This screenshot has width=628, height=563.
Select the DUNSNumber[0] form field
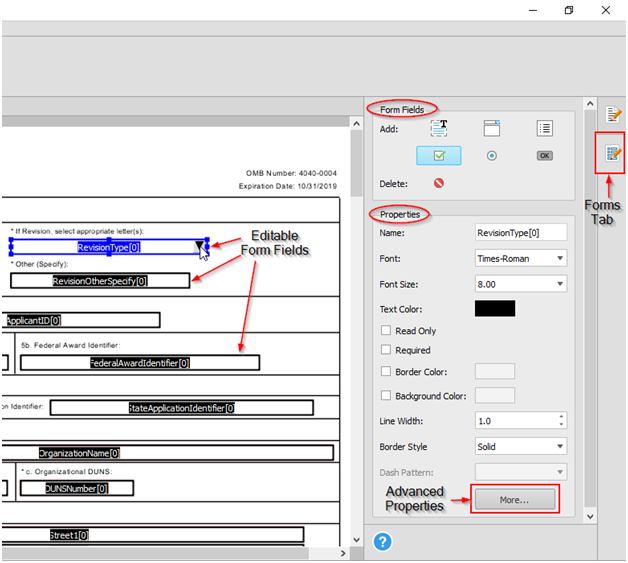coord(76,488)
